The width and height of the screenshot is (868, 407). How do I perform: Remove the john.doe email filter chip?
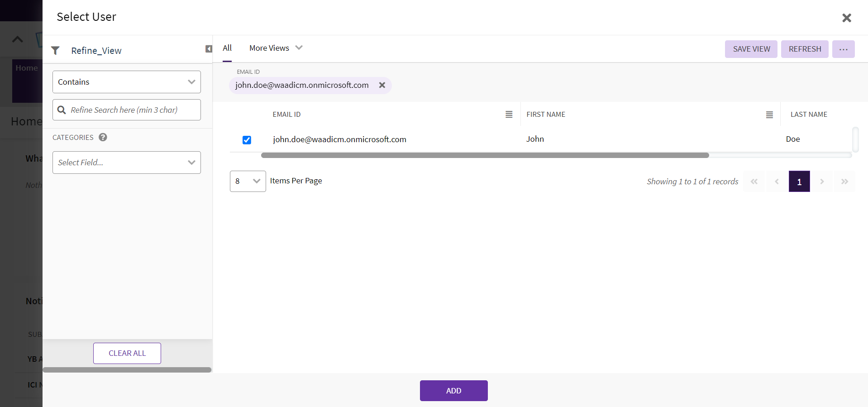(382, 85)
